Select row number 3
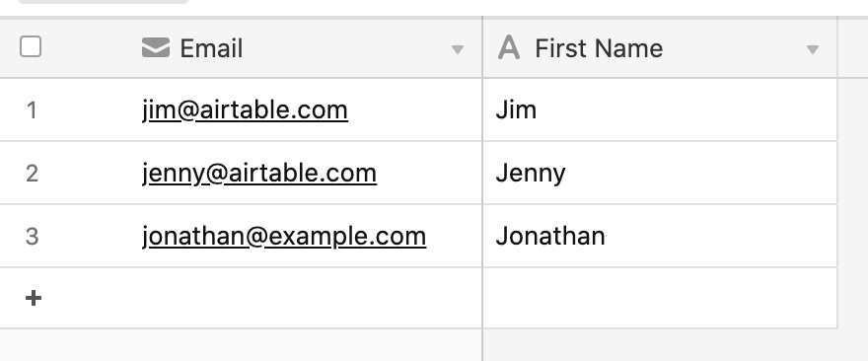The height and width of the screenshot is (361, 868). click(32, 237)
